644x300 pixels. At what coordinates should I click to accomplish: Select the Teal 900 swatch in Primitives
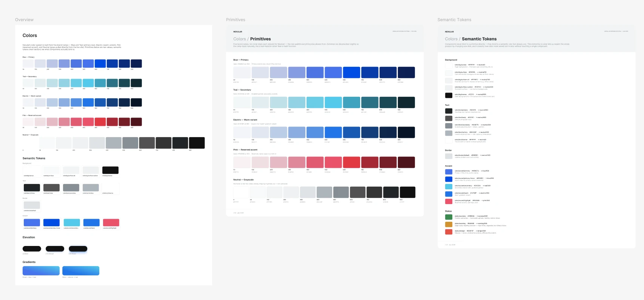(406, 102)
